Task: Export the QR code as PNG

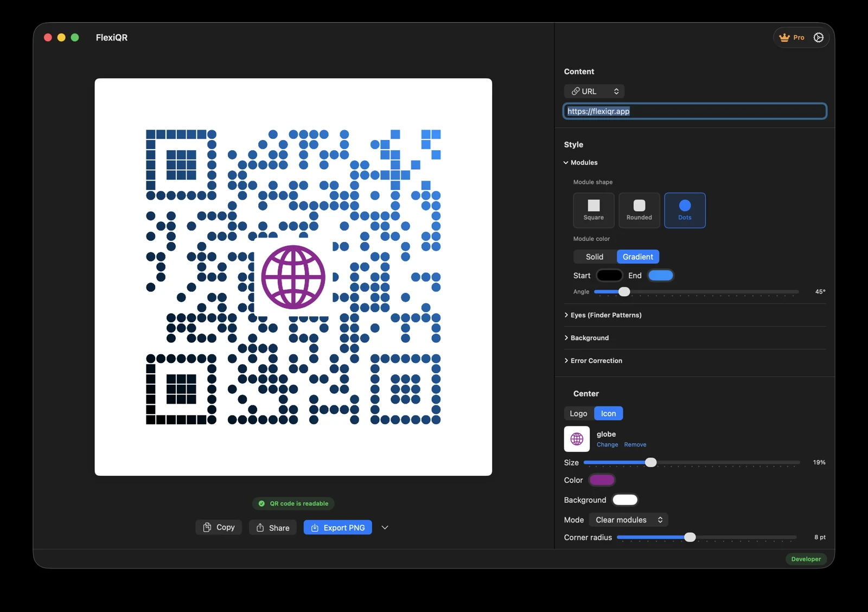Action: tap(337, 527)
